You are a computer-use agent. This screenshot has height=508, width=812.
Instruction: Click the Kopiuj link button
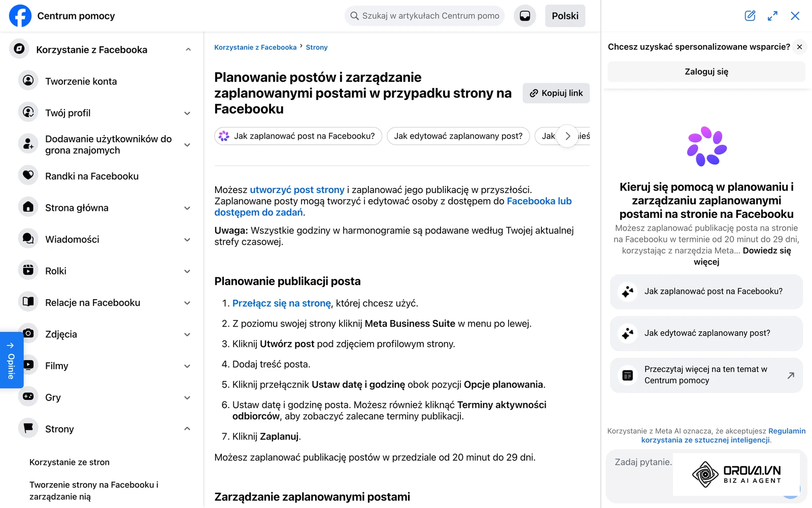click(556, 93)
